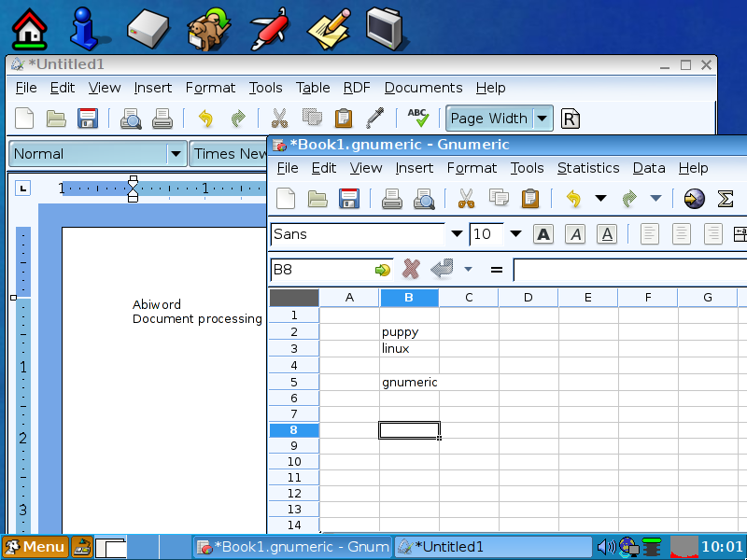Open Puppy Menu button on taskbar

[x=35, y=547]
